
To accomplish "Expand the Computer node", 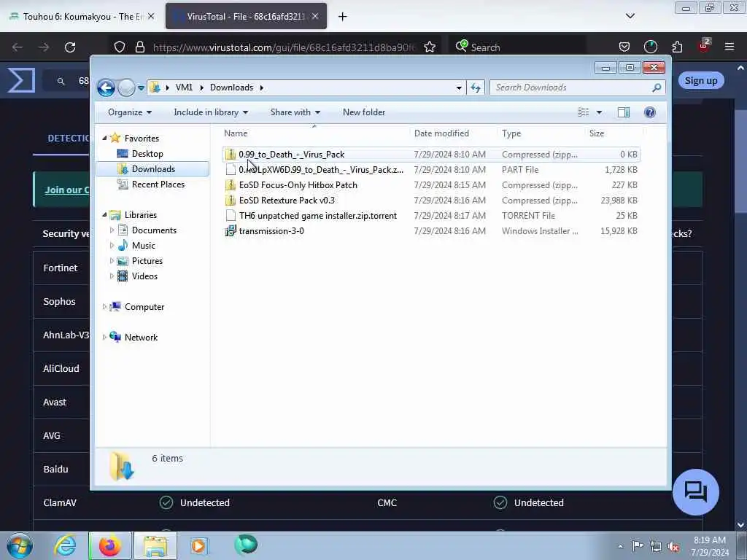I will [104, 307].
